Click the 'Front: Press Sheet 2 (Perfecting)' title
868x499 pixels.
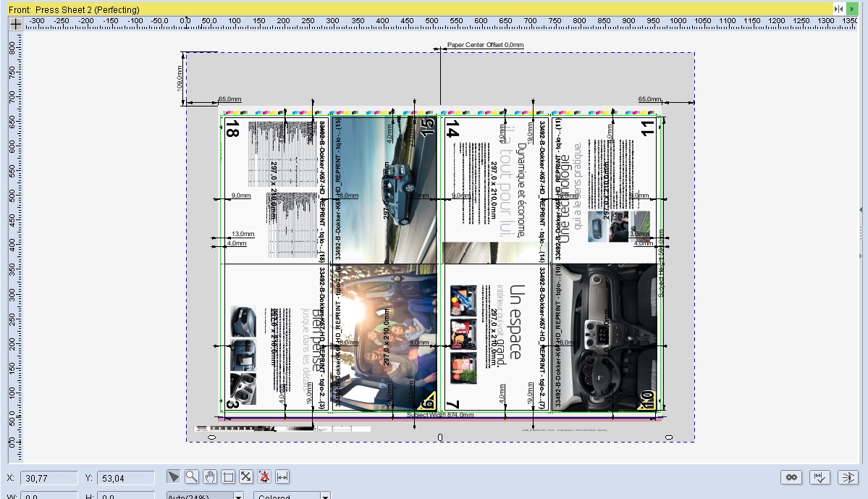(x=74, y=9)
